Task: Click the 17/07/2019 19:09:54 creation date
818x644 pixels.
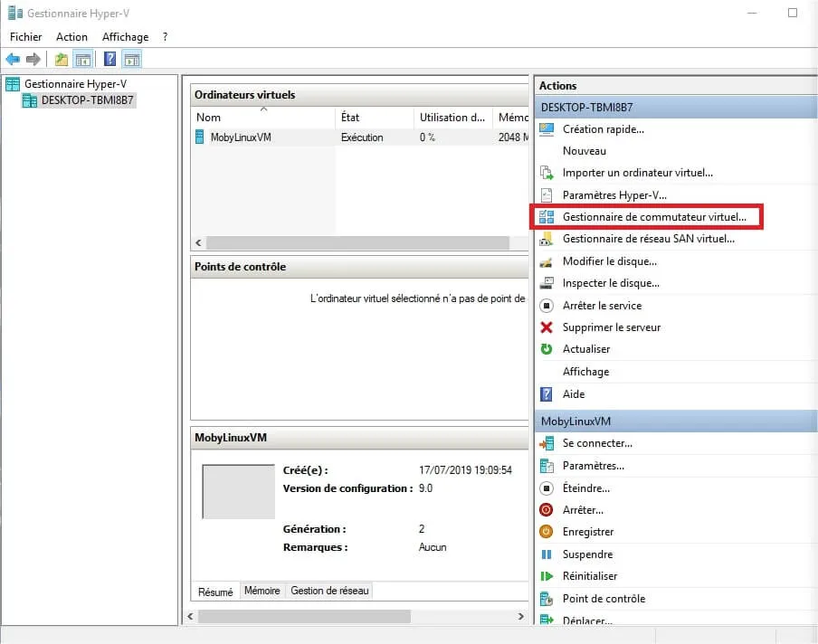Action: (x=465, y=469)
